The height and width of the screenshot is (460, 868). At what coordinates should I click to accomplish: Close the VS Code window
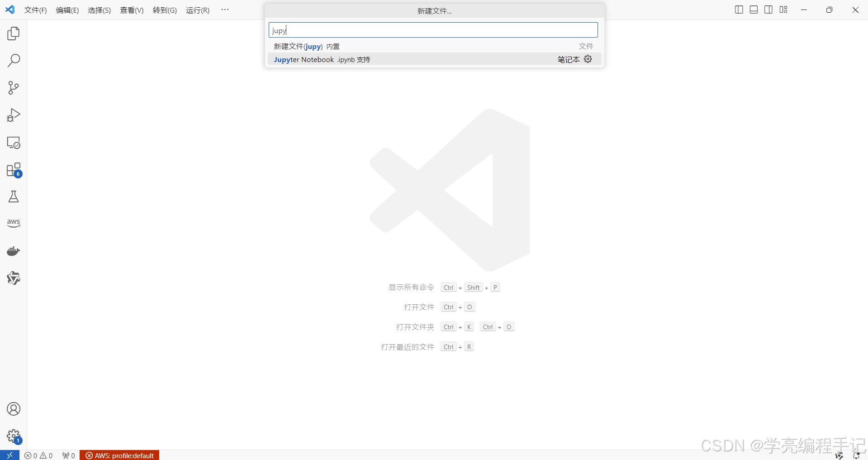tap(855, 10)
